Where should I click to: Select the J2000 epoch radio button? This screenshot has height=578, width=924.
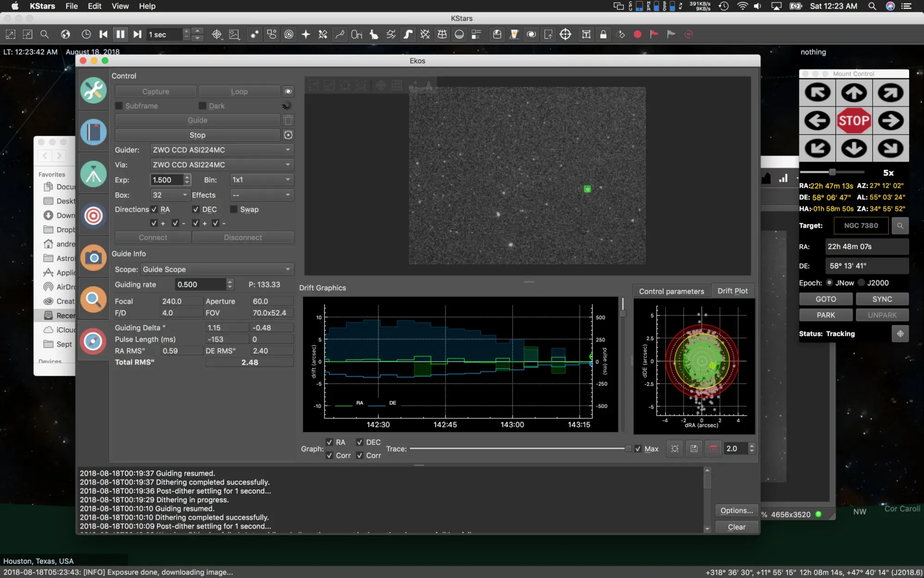[x=861, y=283]
